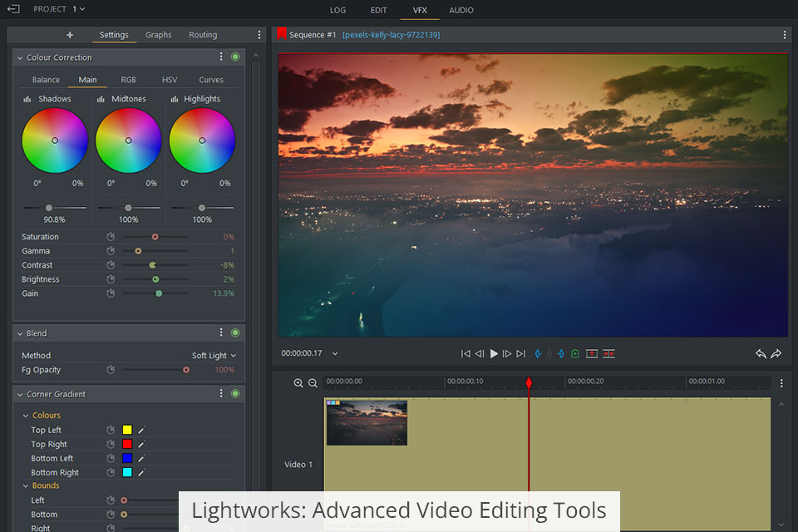Add a new effect with plus icon
798x532 pixels.
pos(70,35)
